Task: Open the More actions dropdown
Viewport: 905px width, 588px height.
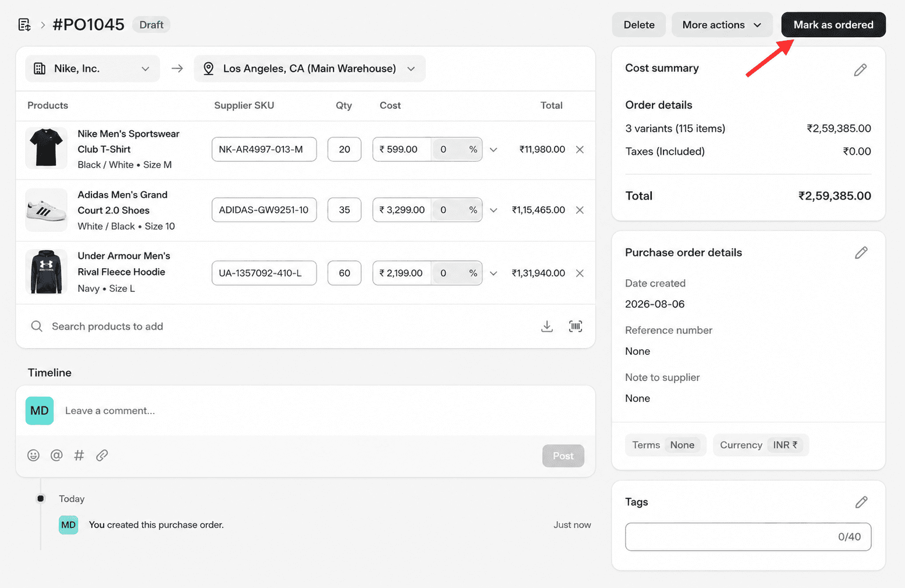Action: pyautogui.click(x=722, y=24)
